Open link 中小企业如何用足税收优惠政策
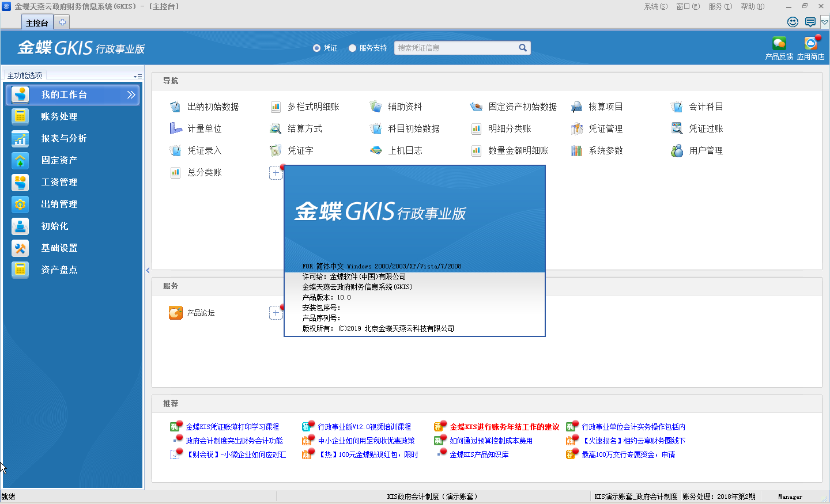Viewport: 830px width, 504px height. pos(366,441)
